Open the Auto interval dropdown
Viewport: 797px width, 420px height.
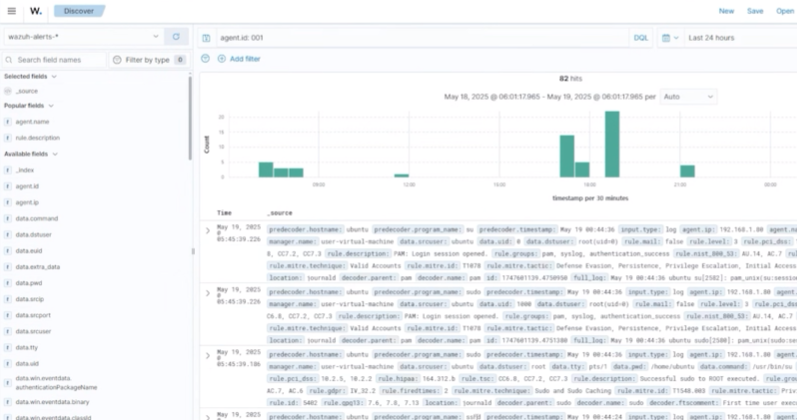point(688,97)
